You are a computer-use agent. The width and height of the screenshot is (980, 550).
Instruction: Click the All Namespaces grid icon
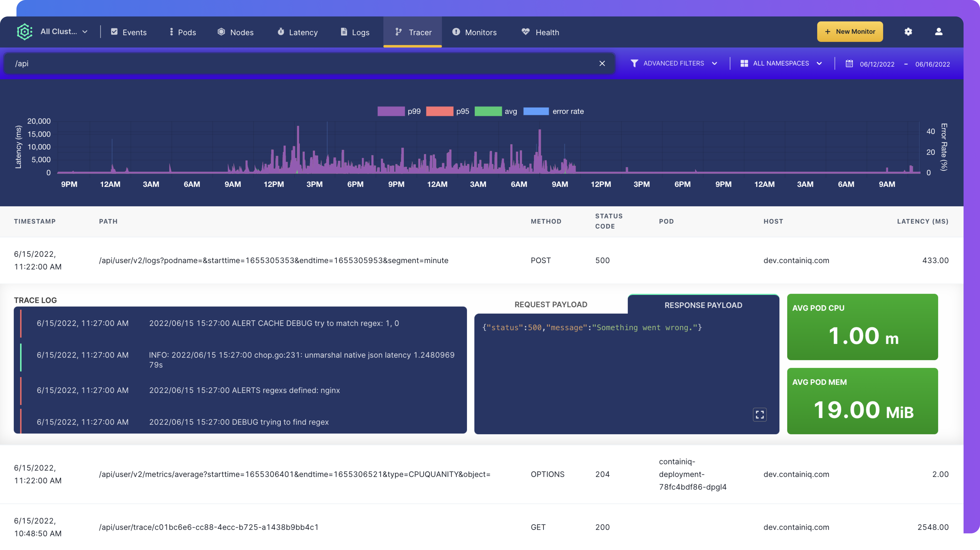pyautogui.click(x=744, y=63)
